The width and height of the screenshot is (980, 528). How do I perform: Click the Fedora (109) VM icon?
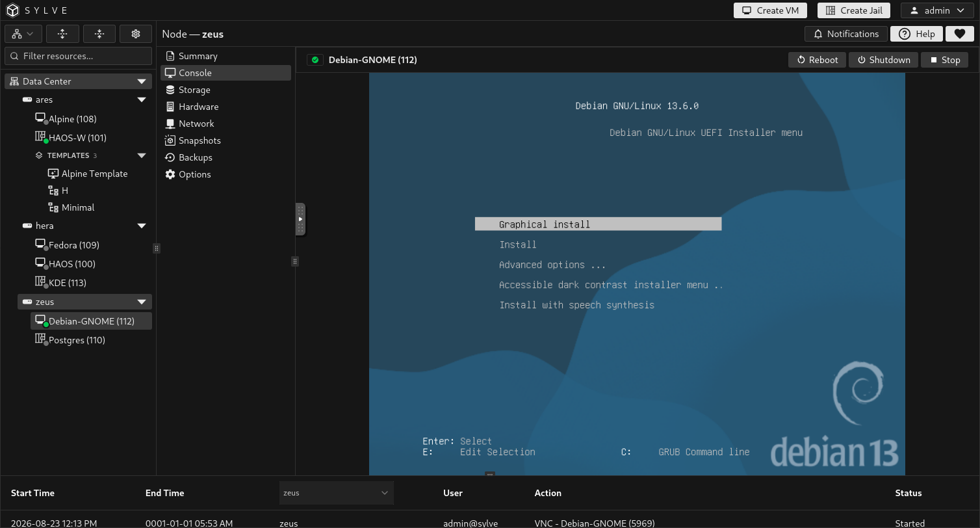click(41, 244)
